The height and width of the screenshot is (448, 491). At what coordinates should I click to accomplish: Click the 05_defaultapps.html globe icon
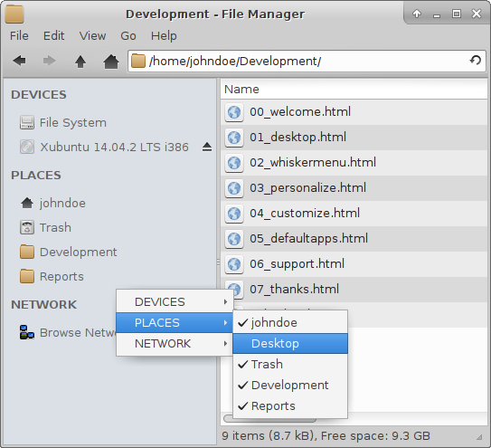(x=234, y=239)
